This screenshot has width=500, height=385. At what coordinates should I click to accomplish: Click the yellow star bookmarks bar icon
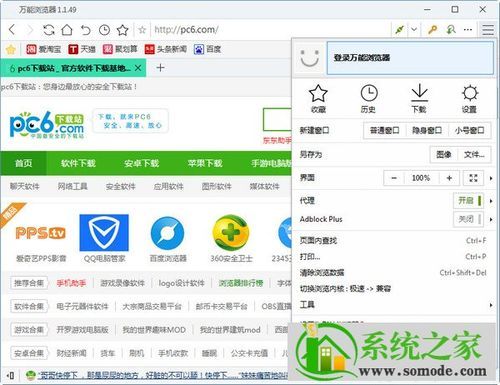tap(11, 50)
